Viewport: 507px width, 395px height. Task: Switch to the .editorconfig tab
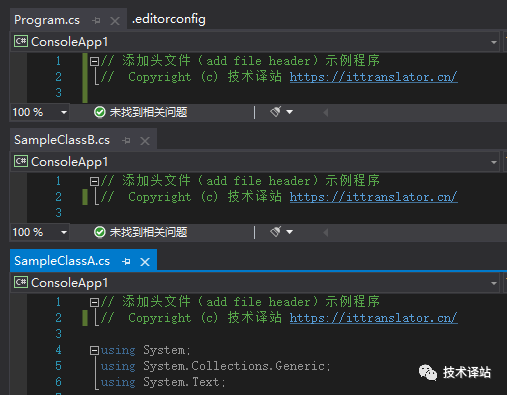(169, 19)
